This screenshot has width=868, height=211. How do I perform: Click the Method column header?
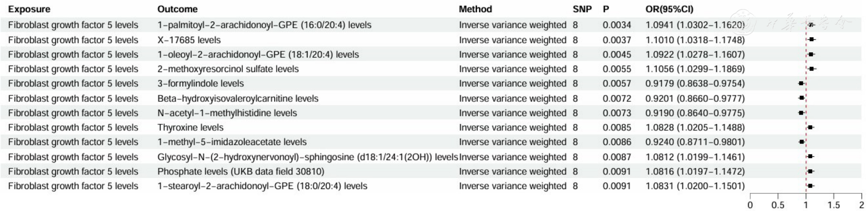click(475, 9)
